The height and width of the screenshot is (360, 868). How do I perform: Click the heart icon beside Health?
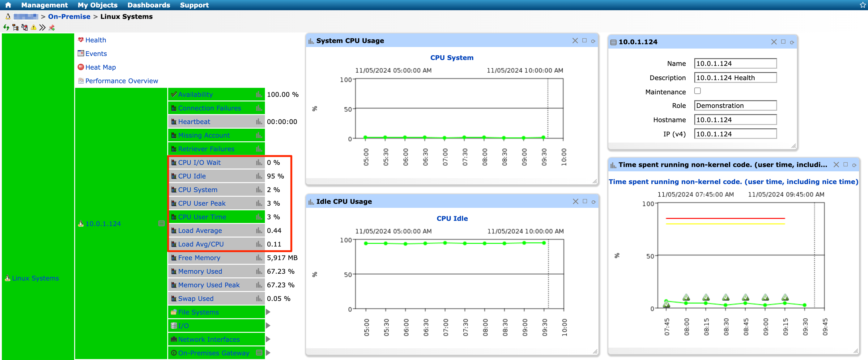pyautogui.click(x=81, y=40)
